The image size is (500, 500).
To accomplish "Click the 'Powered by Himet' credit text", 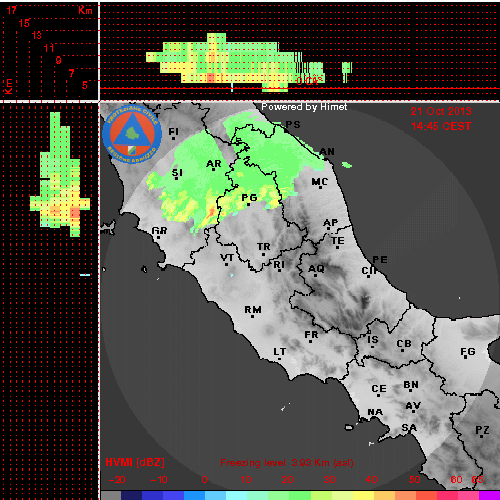I will coord(304,107).
